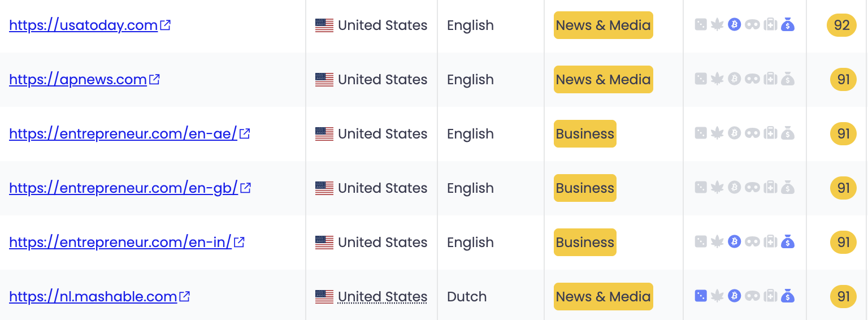Click the Bitcoin crypto icon in usatoday.com row
This screenshot has height=320, width=868.
tap(734, 24)
